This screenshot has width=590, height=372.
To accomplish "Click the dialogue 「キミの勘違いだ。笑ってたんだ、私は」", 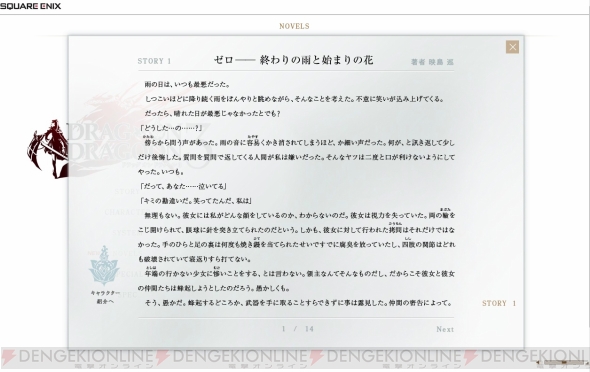I will click(x=196, y=201).
